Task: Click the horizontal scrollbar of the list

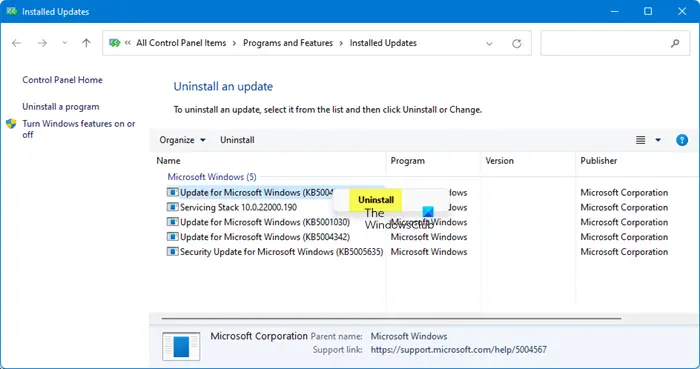Action: [x=391, y=319]
